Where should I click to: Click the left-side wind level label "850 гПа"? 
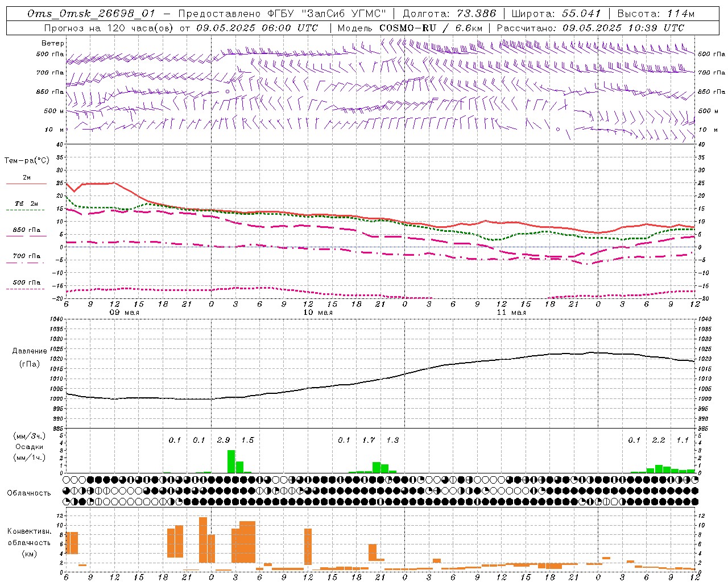tap(50, 92)
